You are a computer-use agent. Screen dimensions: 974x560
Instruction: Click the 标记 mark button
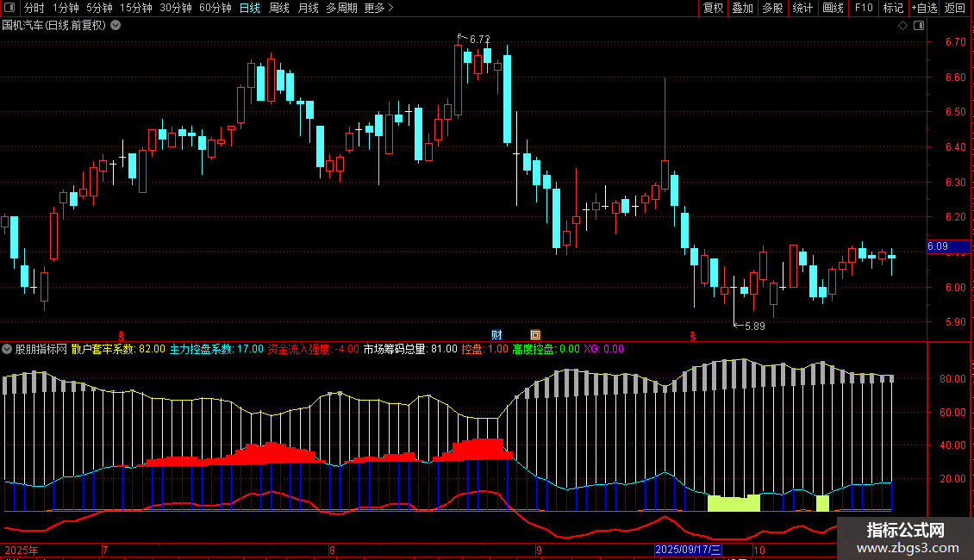[x=893, y=8]
